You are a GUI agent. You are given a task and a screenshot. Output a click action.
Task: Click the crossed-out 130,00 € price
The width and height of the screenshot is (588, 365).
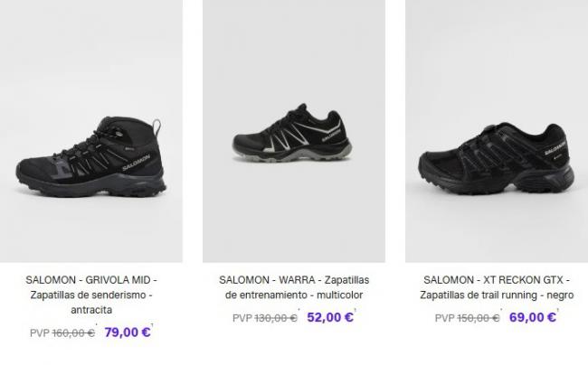coord(276,318)
